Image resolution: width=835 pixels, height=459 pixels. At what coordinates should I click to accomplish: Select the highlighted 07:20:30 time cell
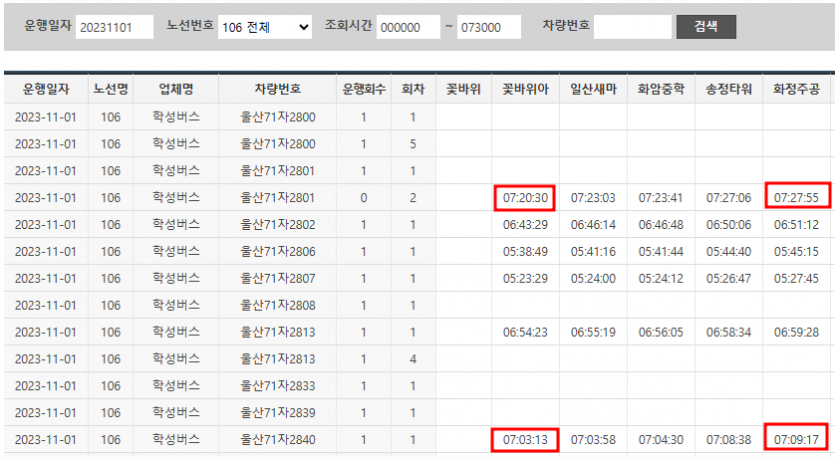click(x=524, y=198)
